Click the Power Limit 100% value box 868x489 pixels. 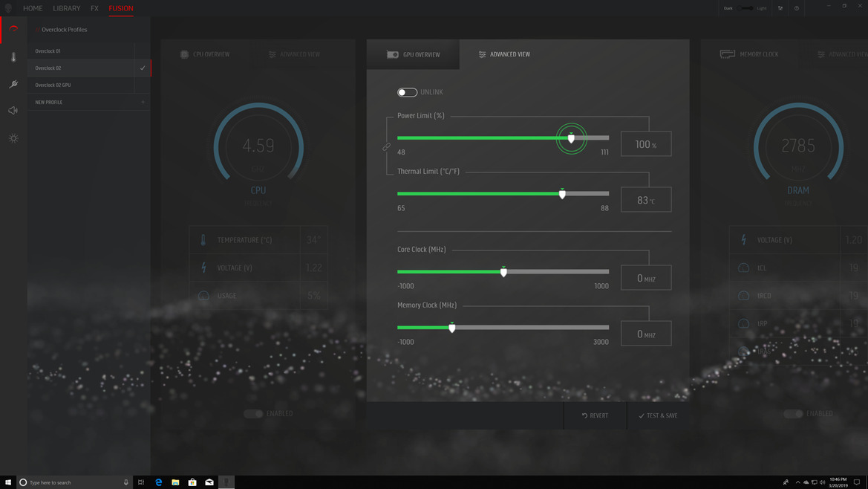pos(646,144)
